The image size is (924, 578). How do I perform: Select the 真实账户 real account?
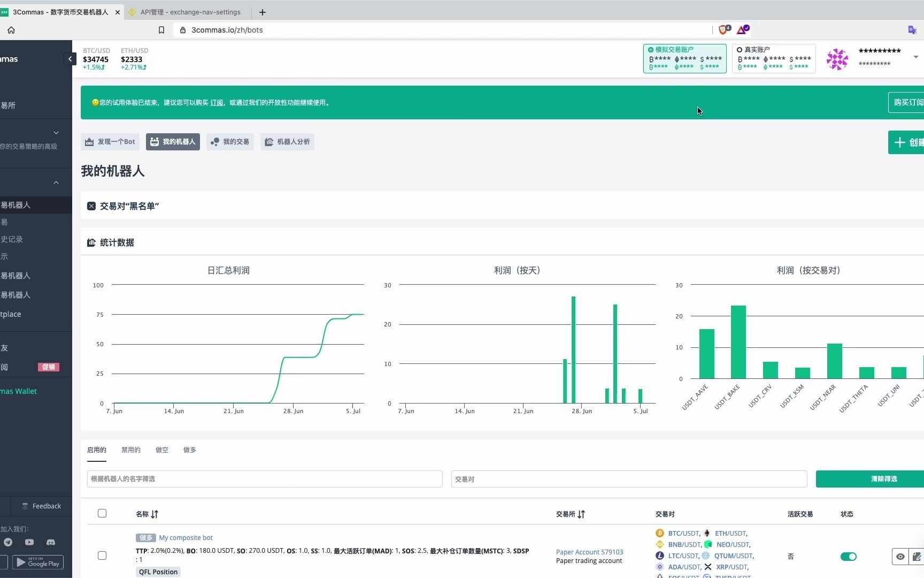click(x=774, y=58)
